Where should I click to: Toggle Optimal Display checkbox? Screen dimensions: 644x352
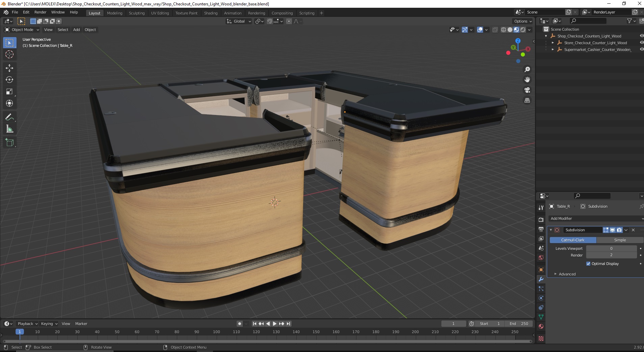coord(588,264)
